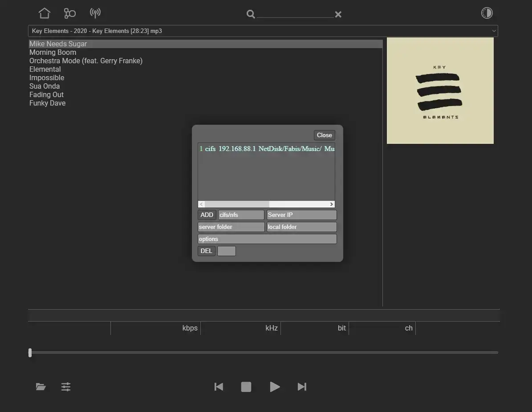Skip to the next track
532x412 pixels.
click(302, 387)
